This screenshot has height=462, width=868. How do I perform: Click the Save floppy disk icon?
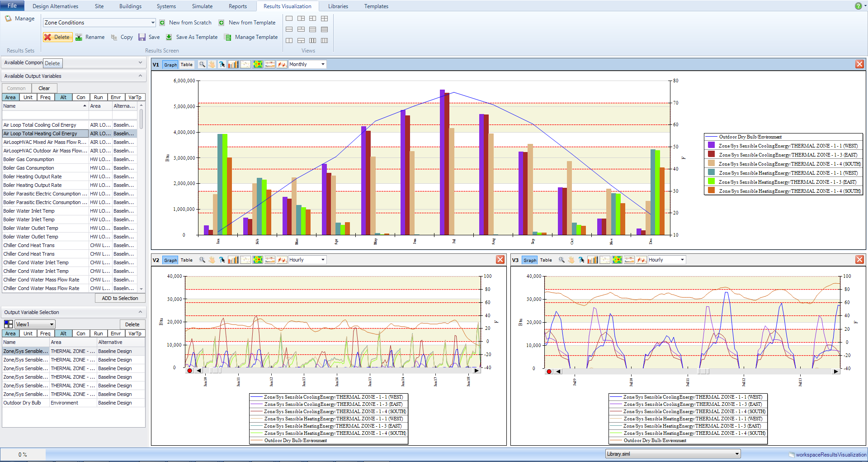pos(142,37)
